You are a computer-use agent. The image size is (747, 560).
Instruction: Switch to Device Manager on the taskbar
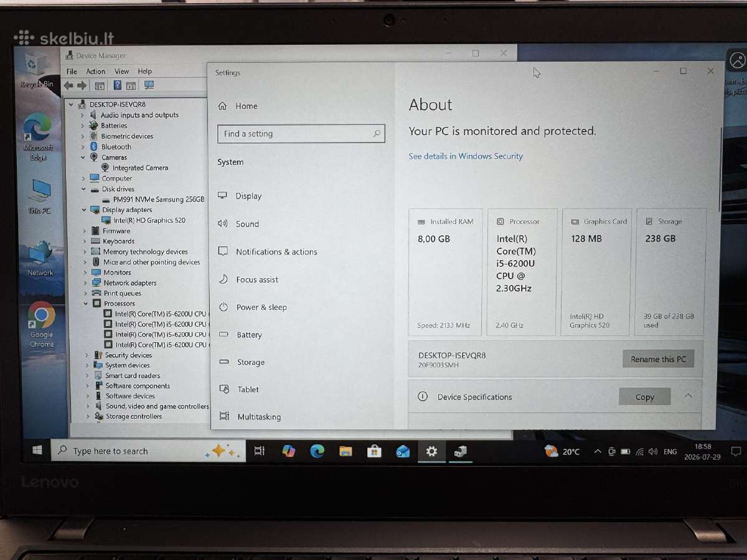460,451
